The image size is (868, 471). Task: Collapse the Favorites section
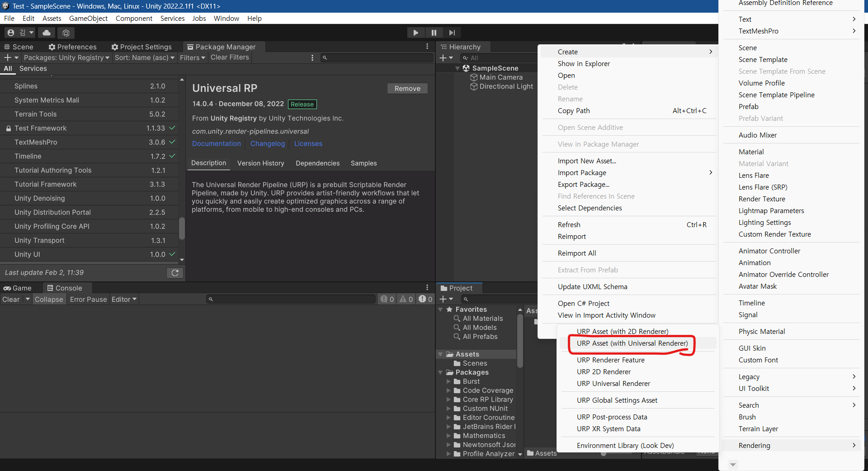click(x=441, y=309)
